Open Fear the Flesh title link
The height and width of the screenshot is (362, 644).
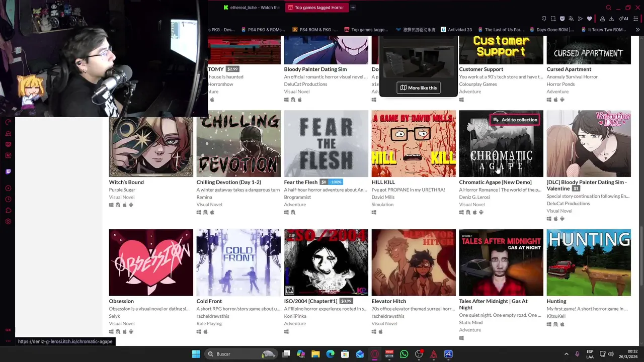pyautogui.click(x=300, y=182)
